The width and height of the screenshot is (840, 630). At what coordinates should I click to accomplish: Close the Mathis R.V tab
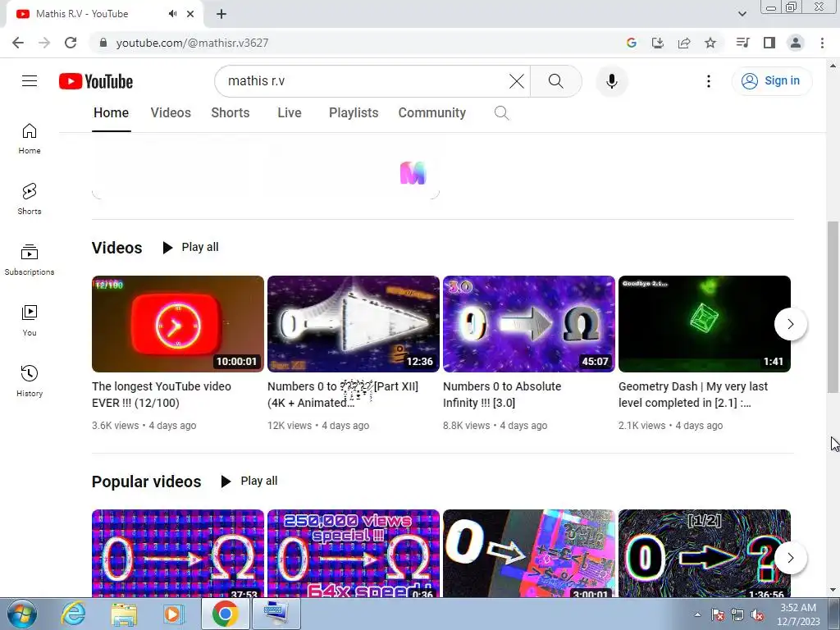[190, 14]
